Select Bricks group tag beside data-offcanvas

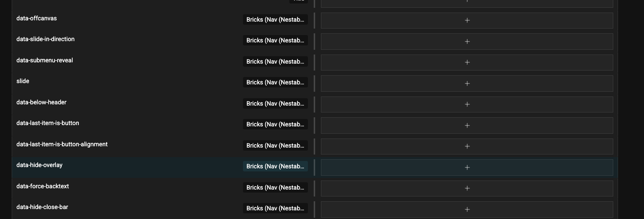[275, 19]
